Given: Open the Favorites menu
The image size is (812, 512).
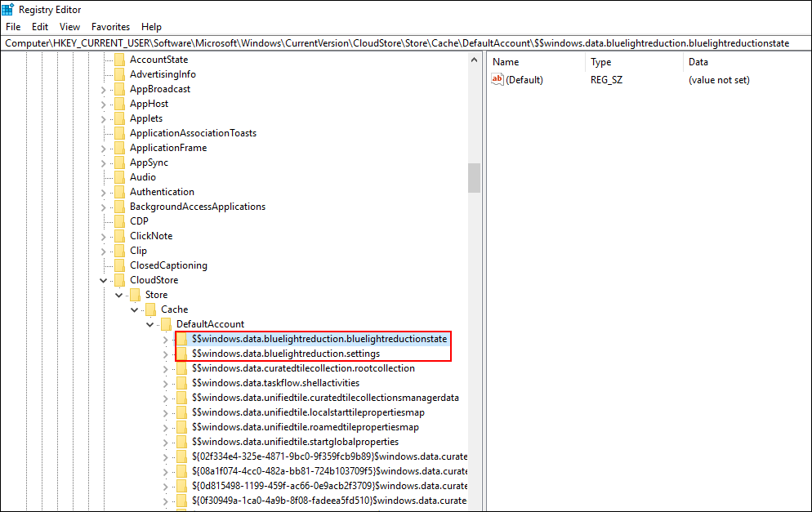Looking at the screenshot, I should click(x=110, y=27).
